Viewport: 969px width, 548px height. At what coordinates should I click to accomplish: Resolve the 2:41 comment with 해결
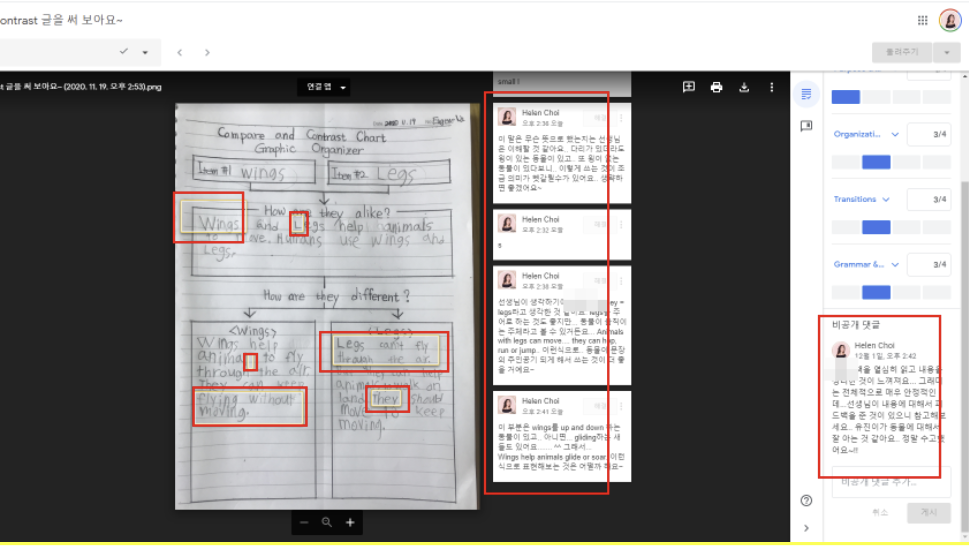pyautogui.click(x=599, y=407)
